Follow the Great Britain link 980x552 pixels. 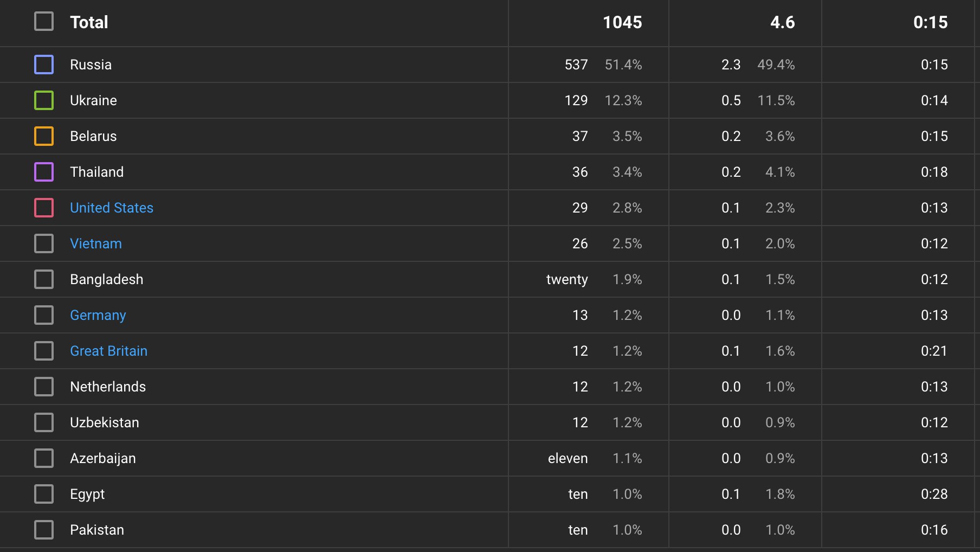[109, 351]
